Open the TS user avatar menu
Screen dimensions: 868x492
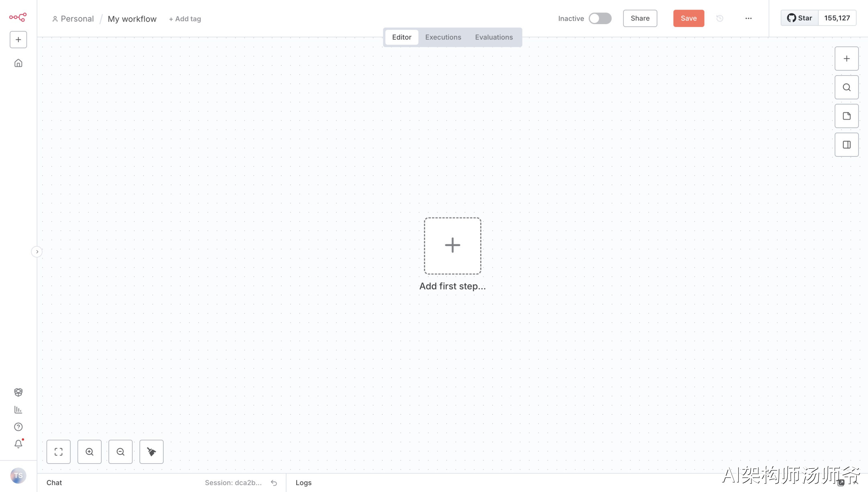pos(18,476)
